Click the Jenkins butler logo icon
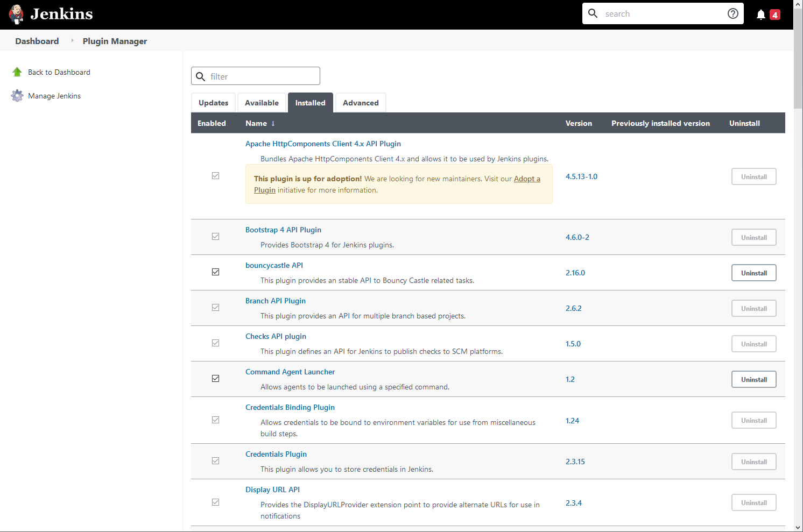 tap(17, 15)
